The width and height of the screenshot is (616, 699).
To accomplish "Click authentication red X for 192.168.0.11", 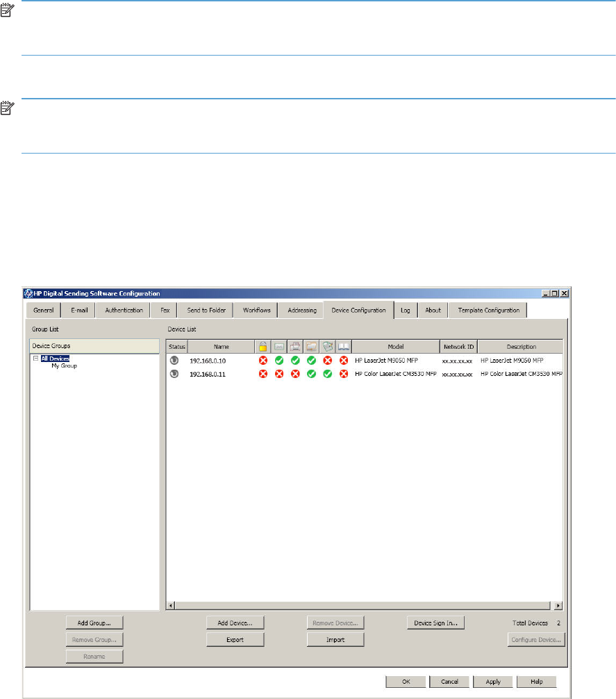I will click(x=263, y=374).
